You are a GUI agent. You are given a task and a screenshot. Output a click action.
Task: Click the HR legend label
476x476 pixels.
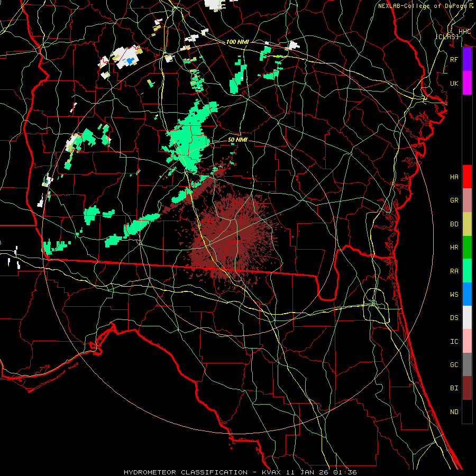pos(454,248)
